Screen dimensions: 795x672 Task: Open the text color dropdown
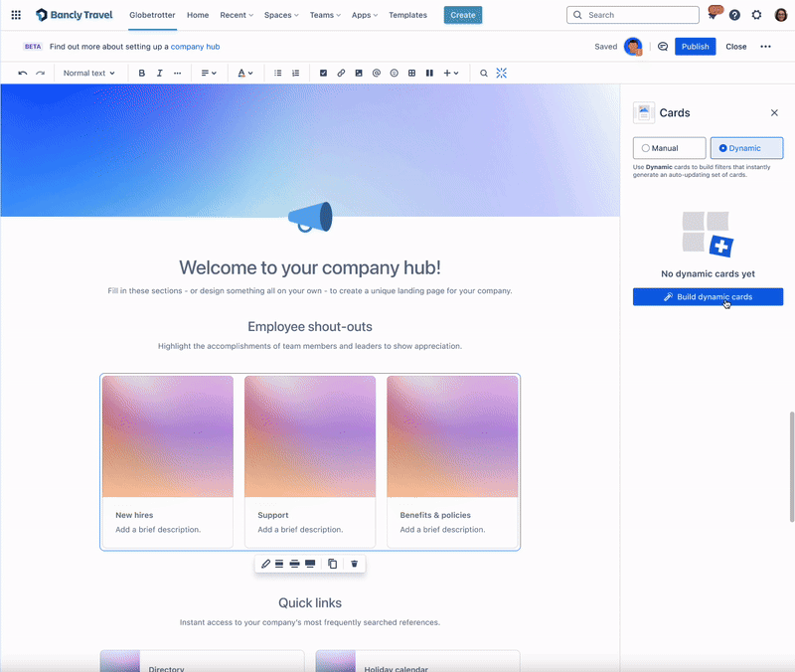[x=245, y=73]
